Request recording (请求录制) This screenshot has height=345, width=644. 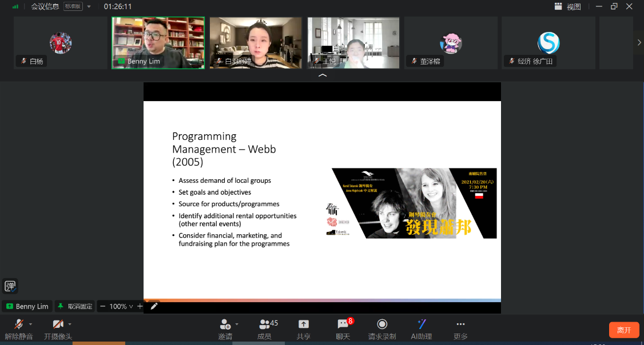tap(382, 324)
